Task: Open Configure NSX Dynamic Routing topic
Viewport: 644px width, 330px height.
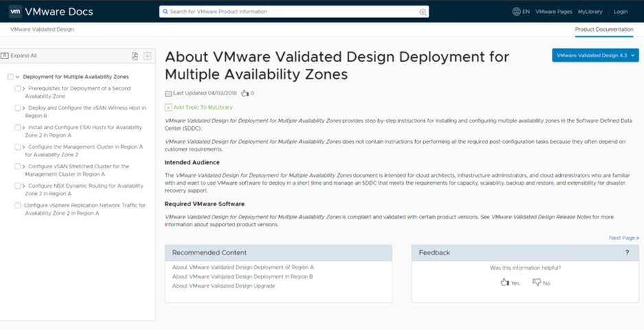Action: pos(85,190)
